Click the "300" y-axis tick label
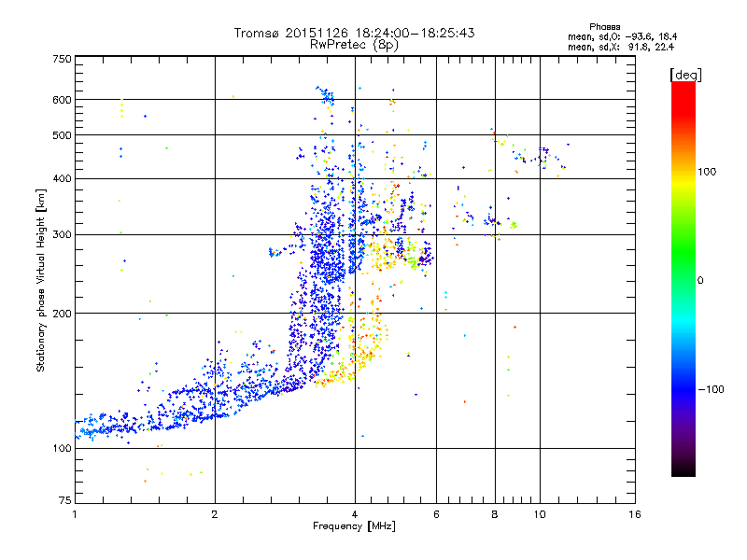 (x=62, y=235)
